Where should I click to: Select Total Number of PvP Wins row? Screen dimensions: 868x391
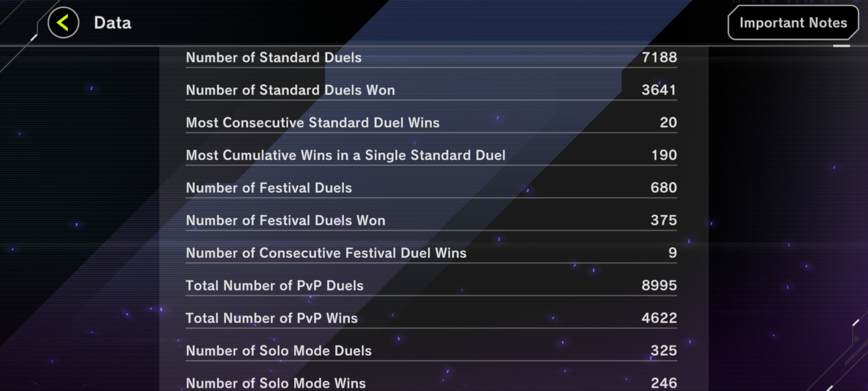431,318
